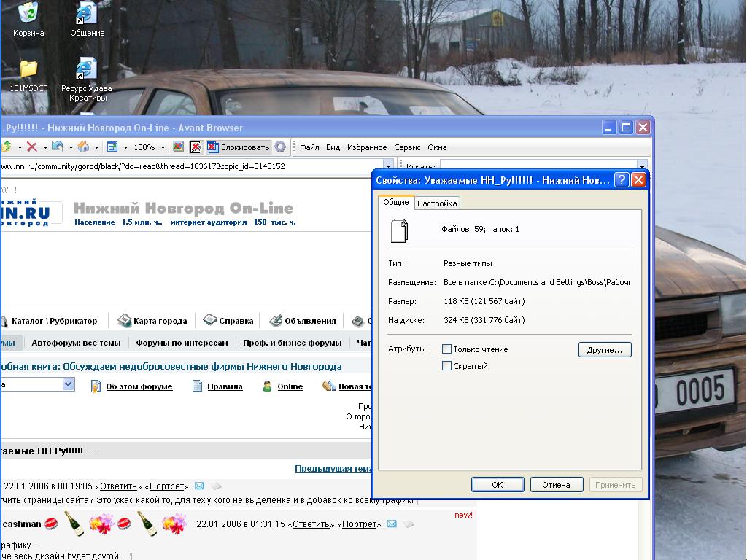
Task: Open the Правила forum link
Action: [225, 386]
